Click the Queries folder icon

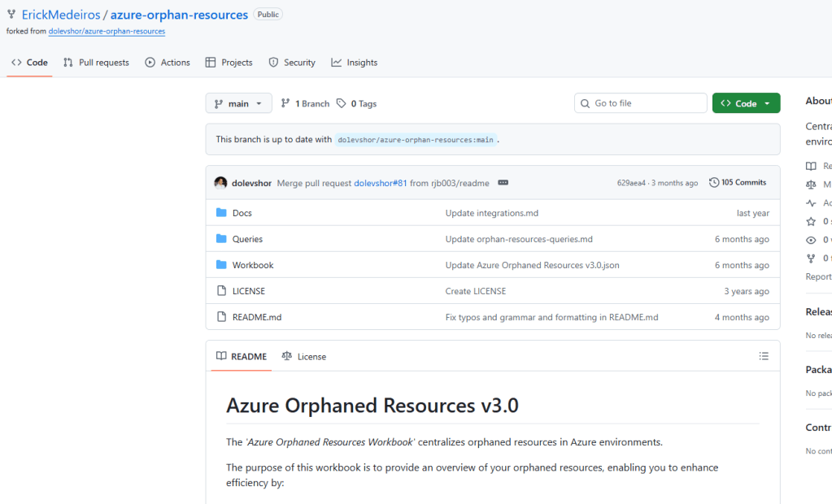pos(221,239)
